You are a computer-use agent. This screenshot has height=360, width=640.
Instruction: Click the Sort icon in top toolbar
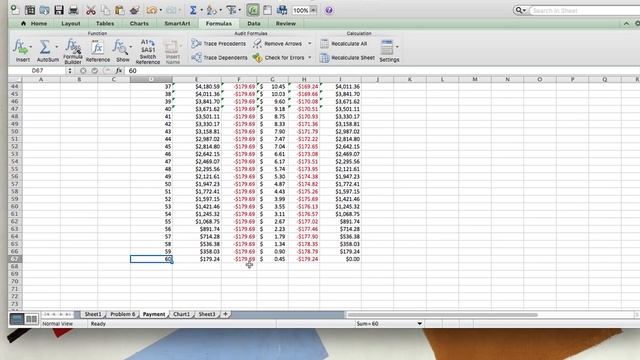coord(211,10)
